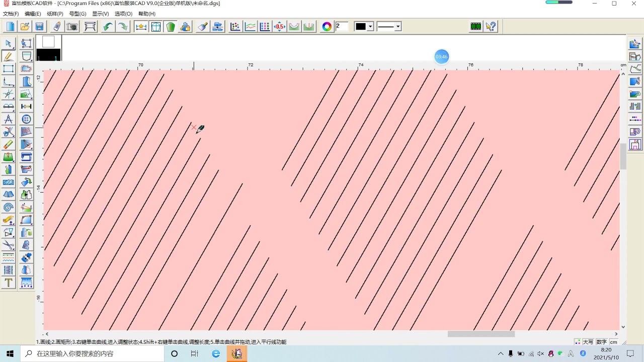Viewport: 644px width, 362px height.
Task: Open the 选项(O) menu
Action: pyautogui.click(x=123, y=14)
